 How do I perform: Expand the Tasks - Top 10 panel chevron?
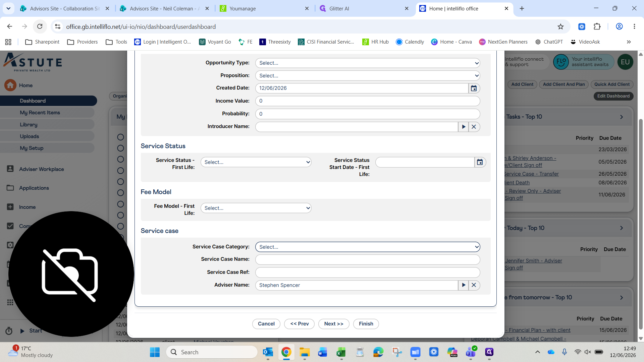tap(622, 117)
